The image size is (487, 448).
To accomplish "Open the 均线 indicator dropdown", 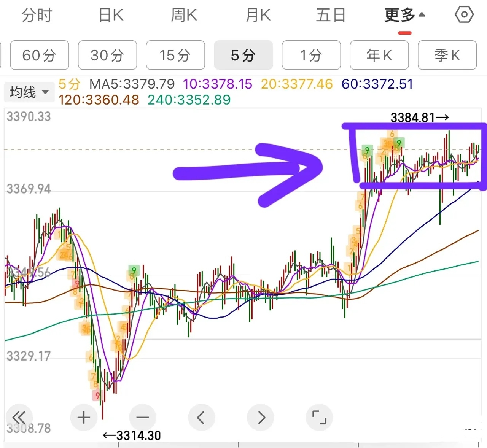I will point(29,92).
